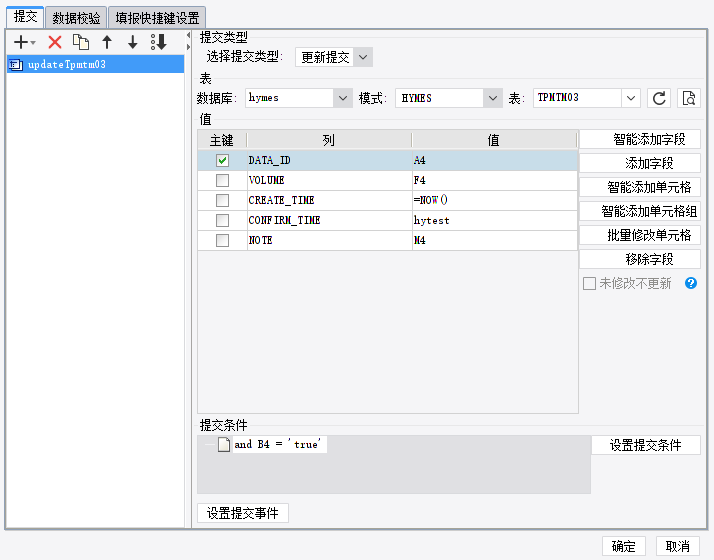Toggle primary key checkbox for DATA_ID
Image resolution: width=714 pixels, height=560 pixels.
point(222,160)
